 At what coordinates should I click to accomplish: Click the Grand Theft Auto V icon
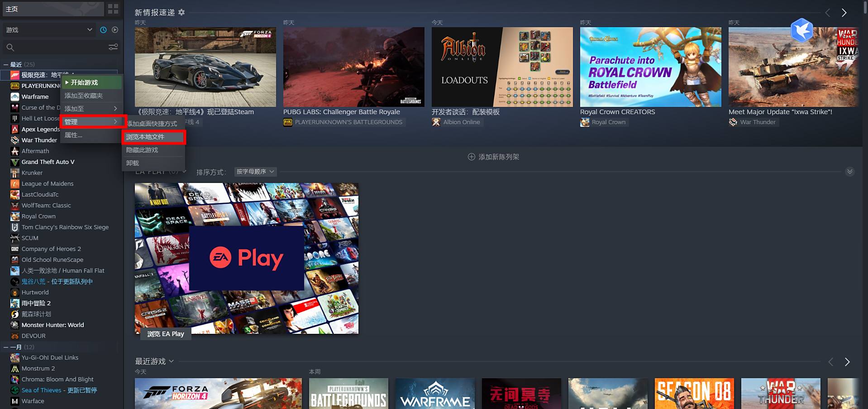pyautogui.click(x=15, y=162)
